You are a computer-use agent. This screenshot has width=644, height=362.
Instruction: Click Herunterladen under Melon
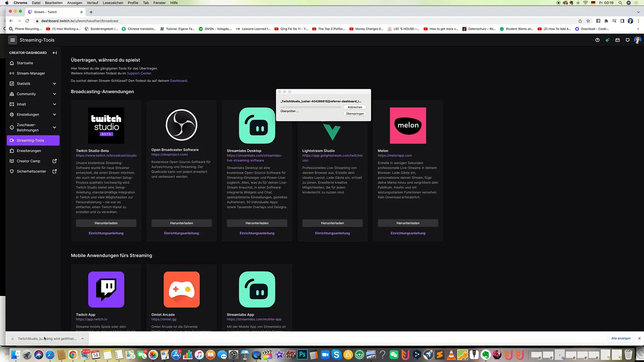pos(408,223)
